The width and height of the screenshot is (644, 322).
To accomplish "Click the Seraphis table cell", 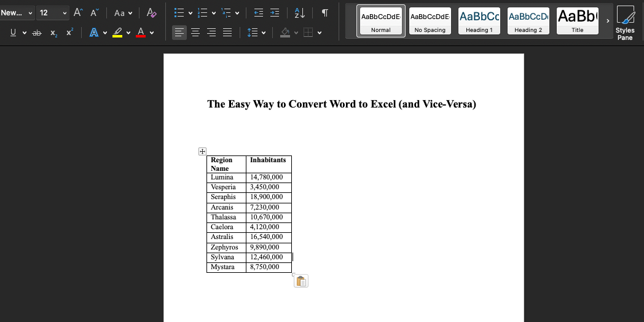I will click(226, 197).
